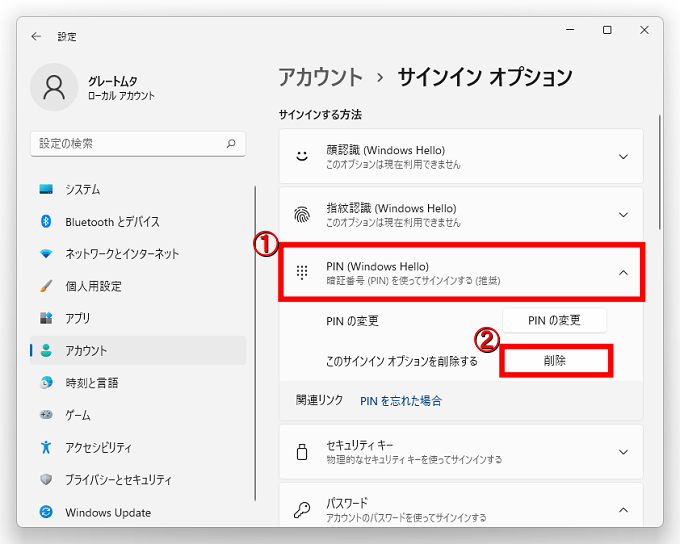Click the 時刻と言語 globe clock icon

[46, 383]
